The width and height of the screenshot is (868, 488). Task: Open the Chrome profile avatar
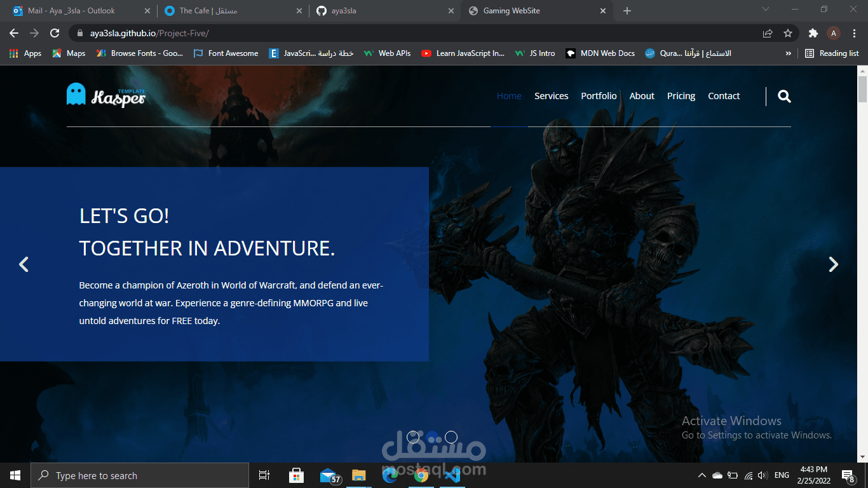pyautogui.click(x=834, y=32)
